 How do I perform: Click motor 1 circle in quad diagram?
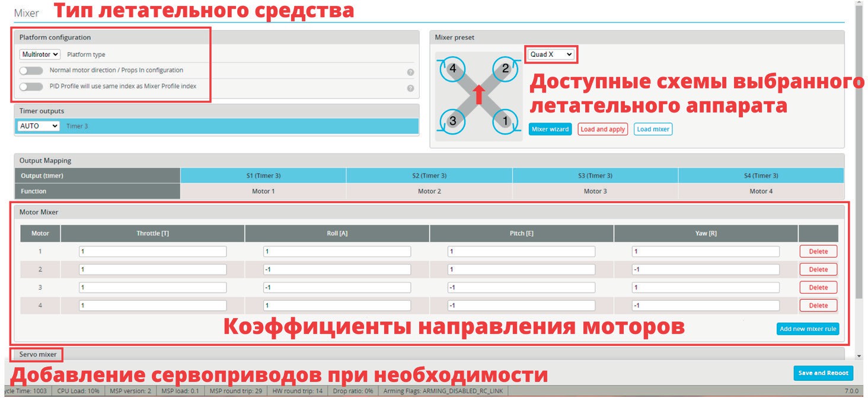tap(505, 121)
